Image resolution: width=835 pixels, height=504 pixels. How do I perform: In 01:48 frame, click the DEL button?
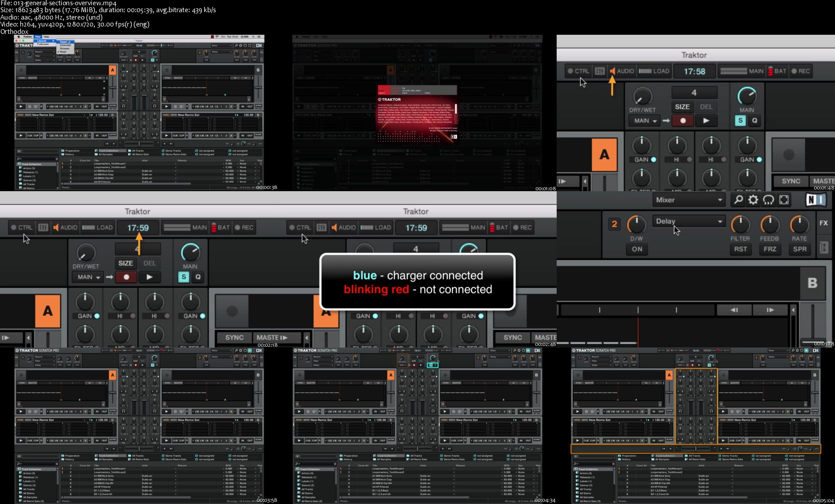(706, 106)
